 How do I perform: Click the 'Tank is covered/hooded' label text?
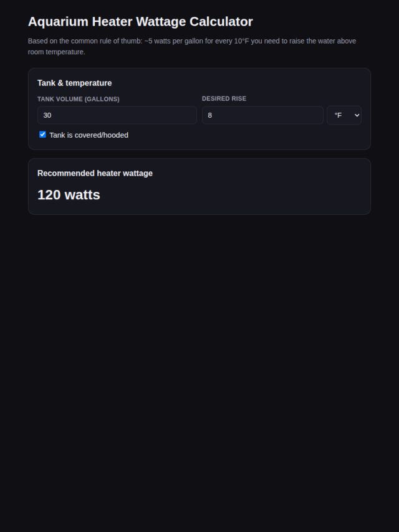pyautogui.click(x=89, y=135)
